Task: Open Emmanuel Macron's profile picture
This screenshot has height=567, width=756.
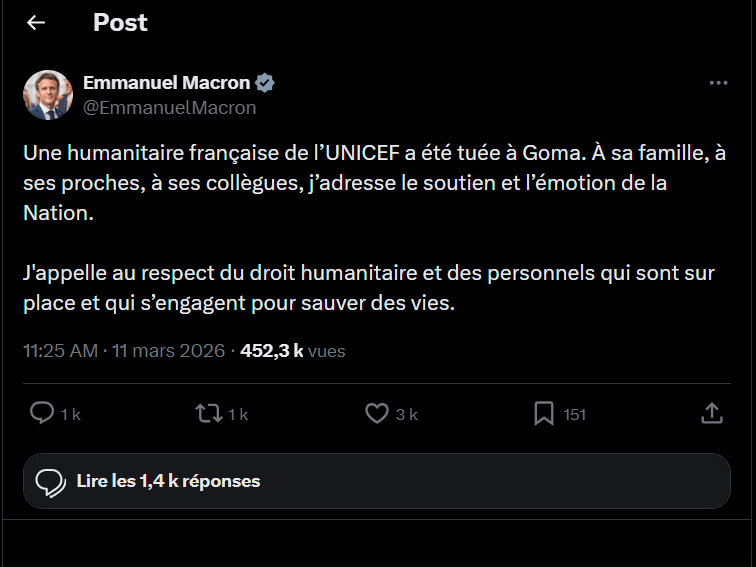Action: [48, 95]
